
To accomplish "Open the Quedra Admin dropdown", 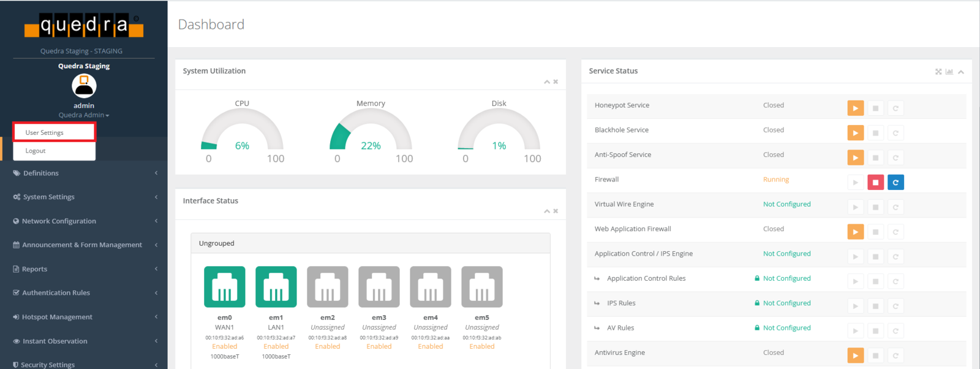I will pos(84,115).
